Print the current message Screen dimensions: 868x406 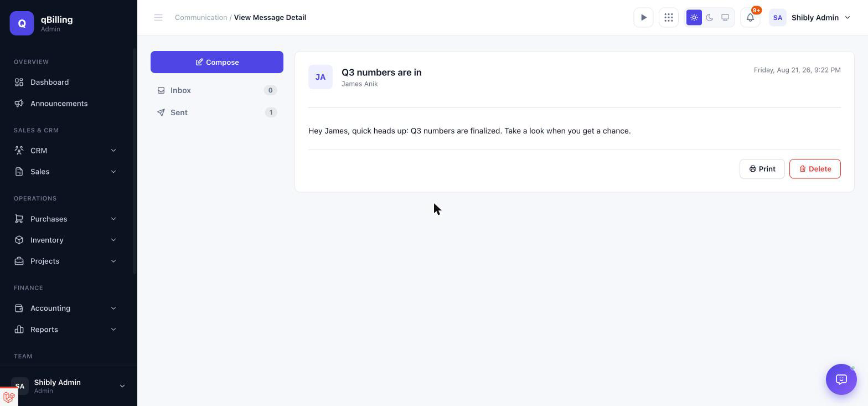(x=762, y=169)
